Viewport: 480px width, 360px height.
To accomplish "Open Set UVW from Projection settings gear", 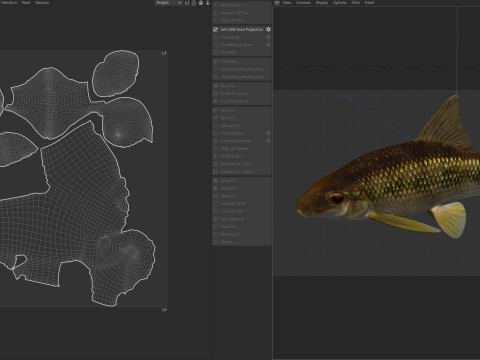I will click(x=268, y=29).
